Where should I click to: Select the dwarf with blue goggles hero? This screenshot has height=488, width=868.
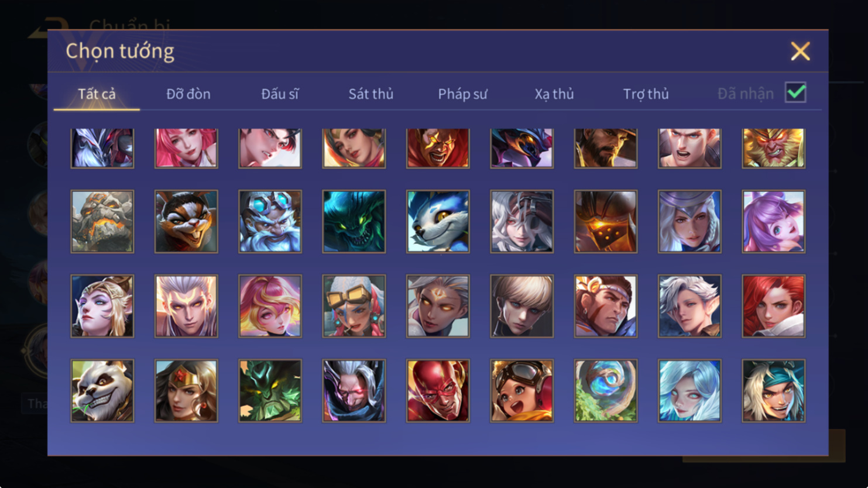pyautogui.click(x=270, y=222)
